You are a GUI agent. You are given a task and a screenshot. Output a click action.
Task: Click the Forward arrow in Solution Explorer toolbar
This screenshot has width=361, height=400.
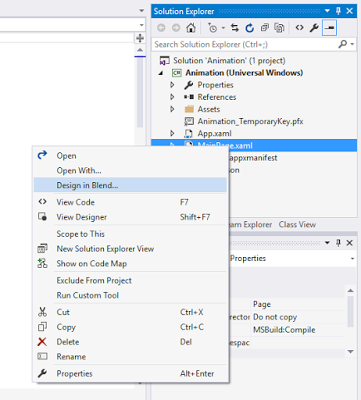click(x=176, y=28)
